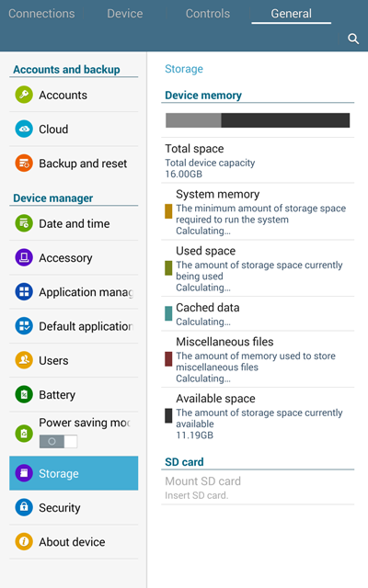The height and width of the screenshot is (588, 368).
Task: Switch to the Device tab
Action: click(125, 14)
